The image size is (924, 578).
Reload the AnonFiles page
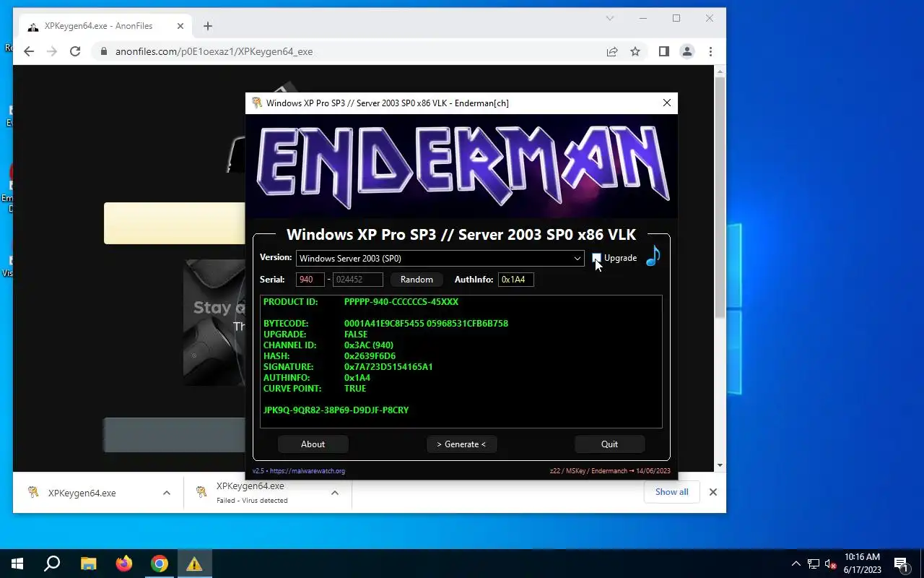75,51
